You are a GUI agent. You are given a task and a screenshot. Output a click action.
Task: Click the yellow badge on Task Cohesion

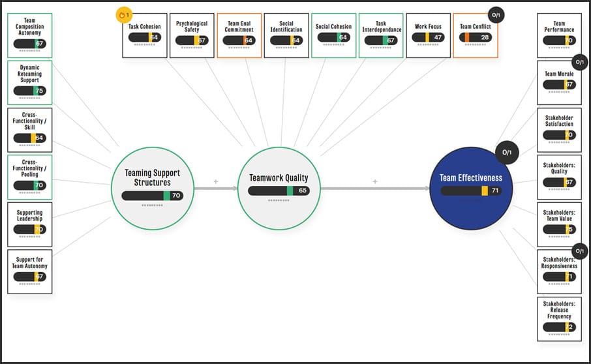click(x=124, y=14)
